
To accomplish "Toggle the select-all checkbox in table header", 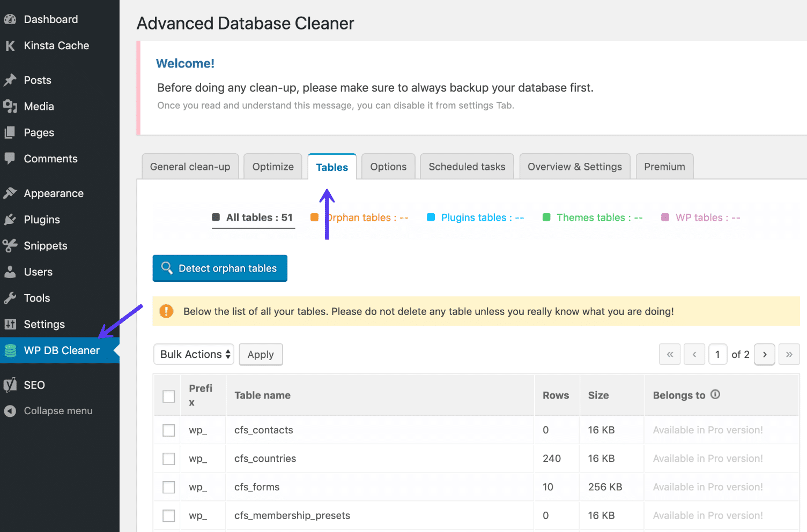I will [x=168, y=396].
